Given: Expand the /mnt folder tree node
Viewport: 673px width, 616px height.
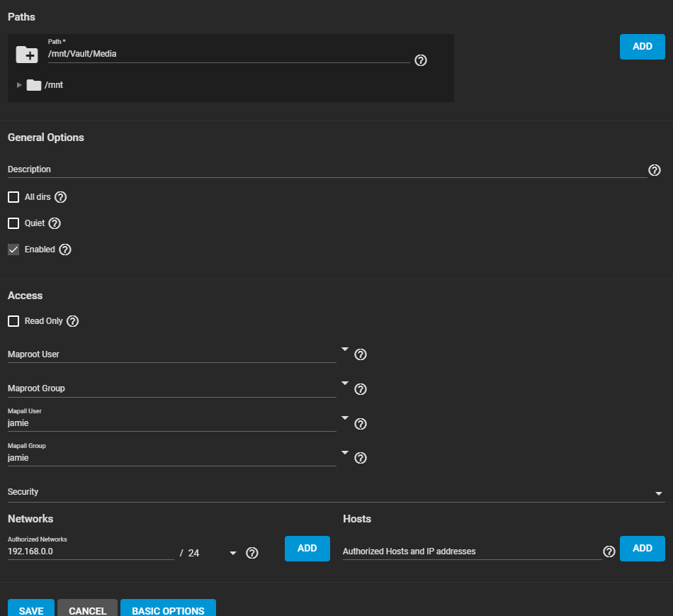Looking at the screenshot, I should (x=19, y=85).
